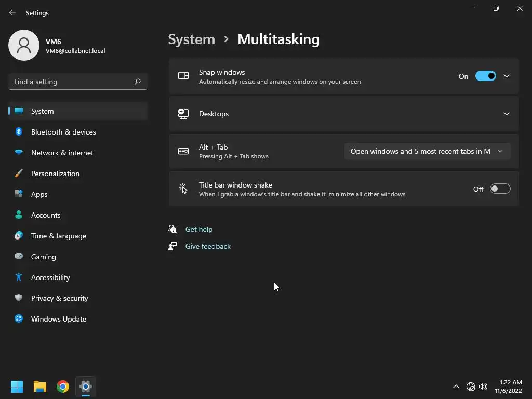The width and height of the screenshot is (532, 399).
Task: Click the Windows Update sync icon
Action: pos(19,319)
